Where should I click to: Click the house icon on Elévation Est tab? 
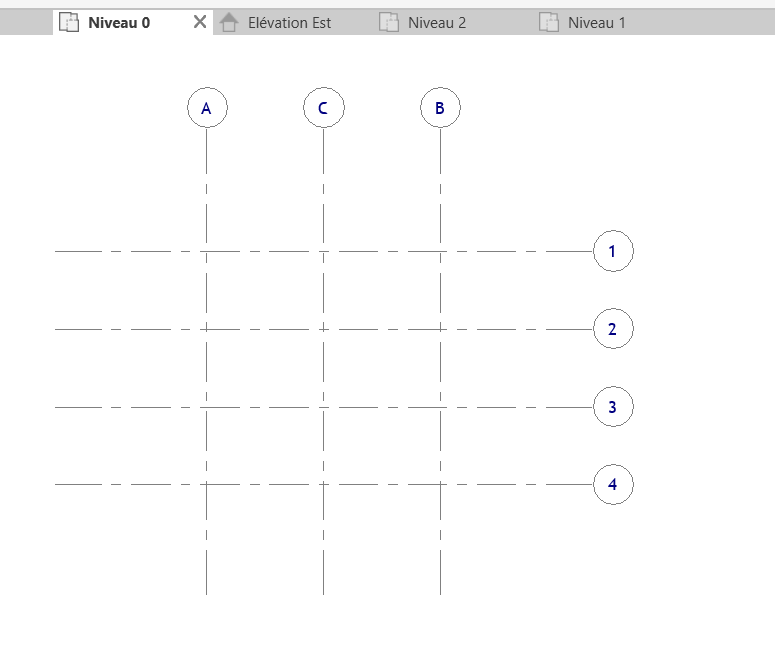(229, 22)
